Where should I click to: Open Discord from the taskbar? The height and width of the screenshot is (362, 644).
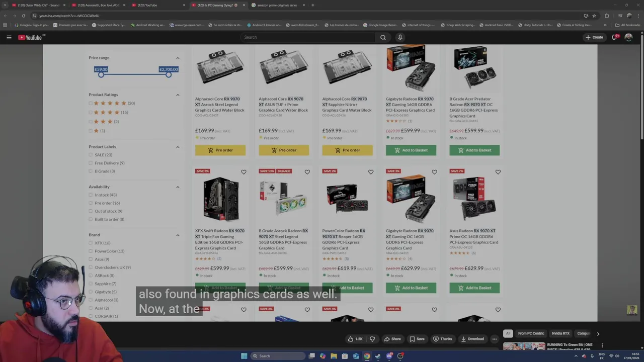(x=389, y=356)
